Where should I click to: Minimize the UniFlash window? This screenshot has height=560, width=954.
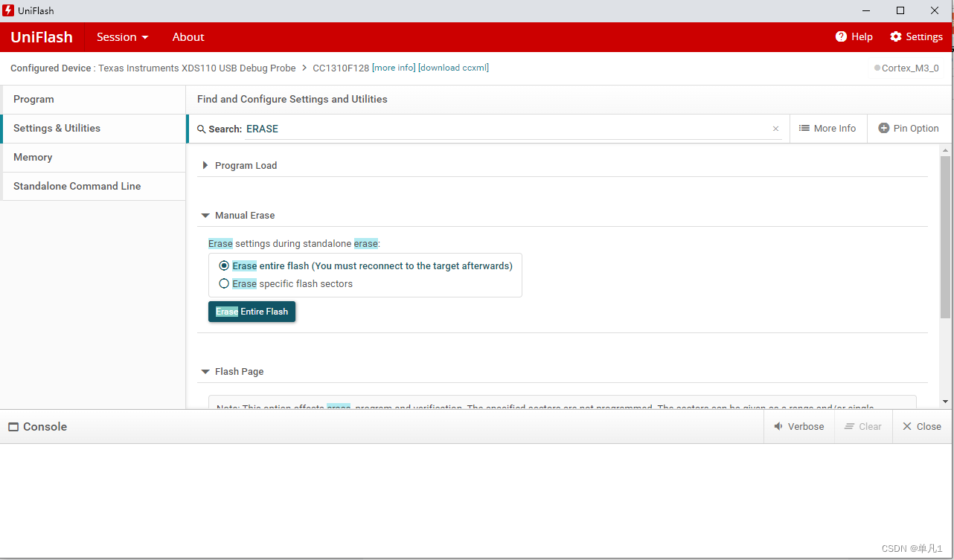point(866,10)
